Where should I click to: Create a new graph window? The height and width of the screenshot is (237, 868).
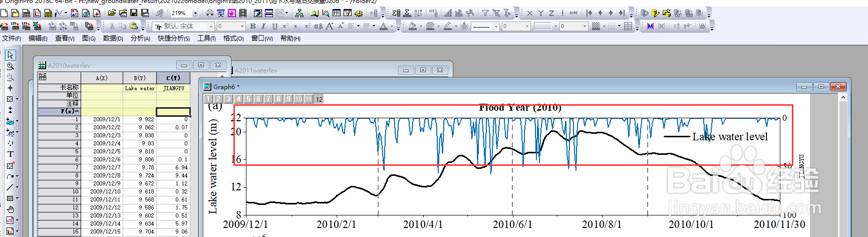point(37,13)
